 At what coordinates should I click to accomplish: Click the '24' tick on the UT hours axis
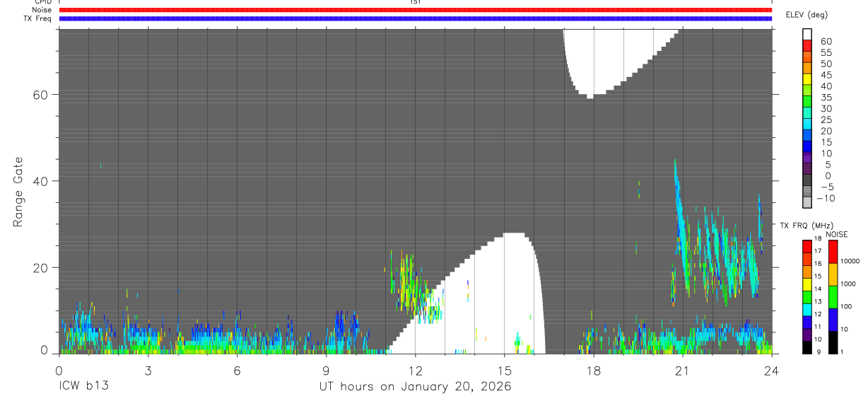click(x=772, y=371)
